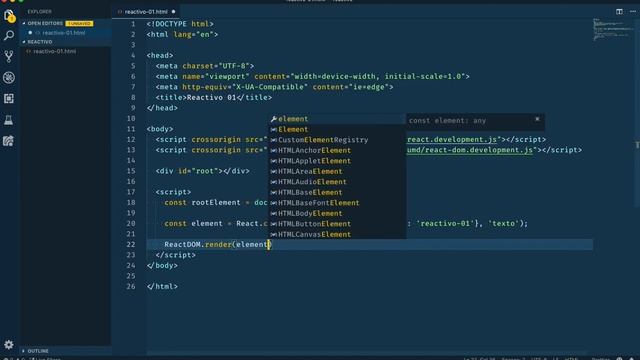Click the 'render' method on line 22
The image size is (640, 360).
tap(218, 244)
